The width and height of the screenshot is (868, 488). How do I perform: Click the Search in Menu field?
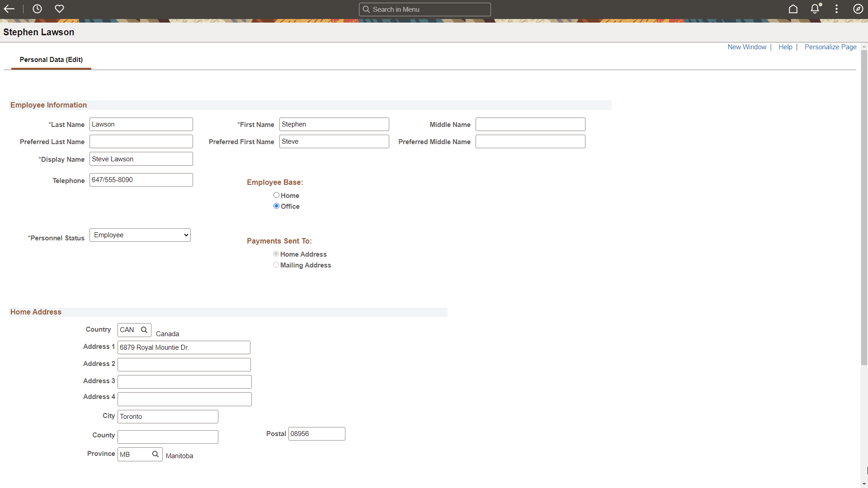tap(425, 9)
